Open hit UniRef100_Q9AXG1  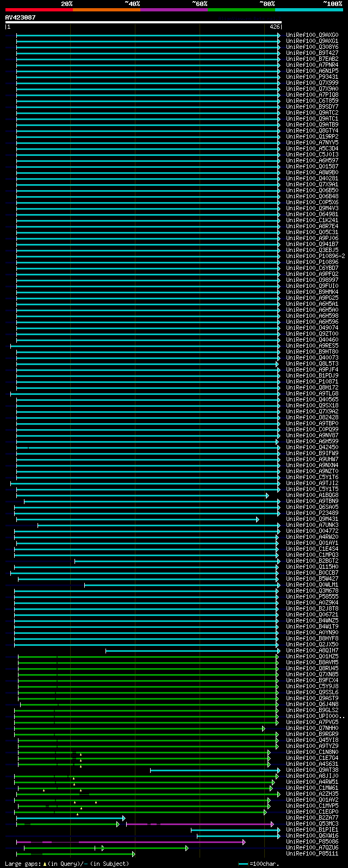point(312,41)
